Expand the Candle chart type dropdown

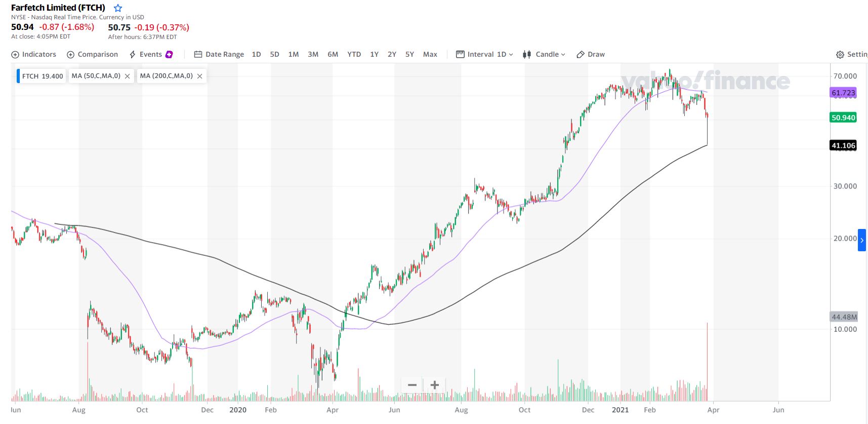point(544,54)
